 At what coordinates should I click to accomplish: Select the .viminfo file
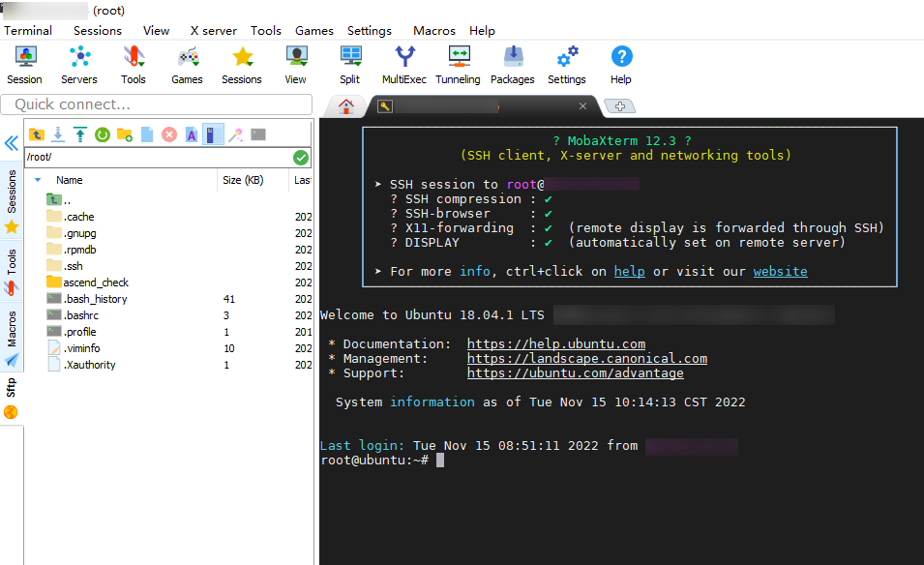point(74,349)
